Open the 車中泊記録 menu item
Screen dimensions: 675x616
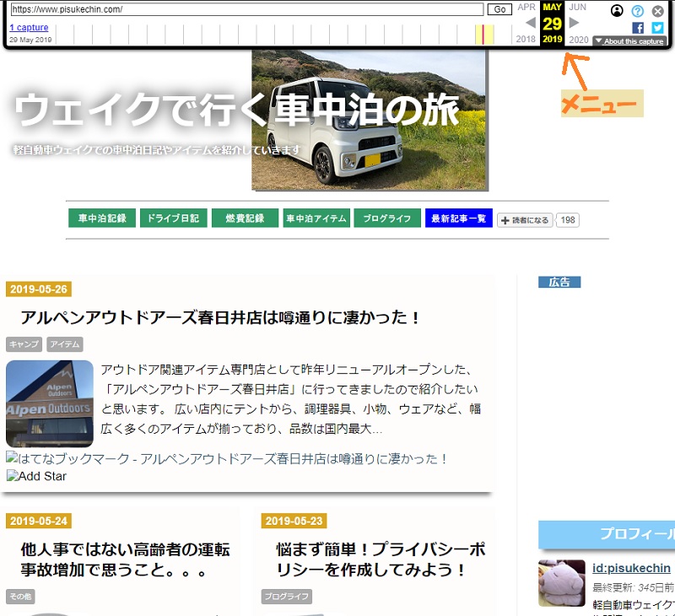102,219
